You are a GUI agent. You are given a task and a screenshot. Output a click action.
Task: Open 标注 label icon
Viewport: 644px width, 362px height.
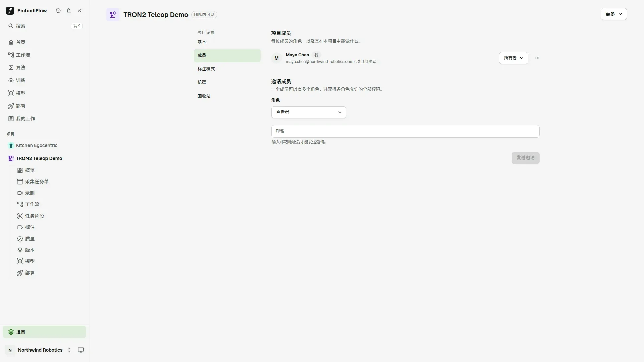pyautogui.click(x=20, y=227)
